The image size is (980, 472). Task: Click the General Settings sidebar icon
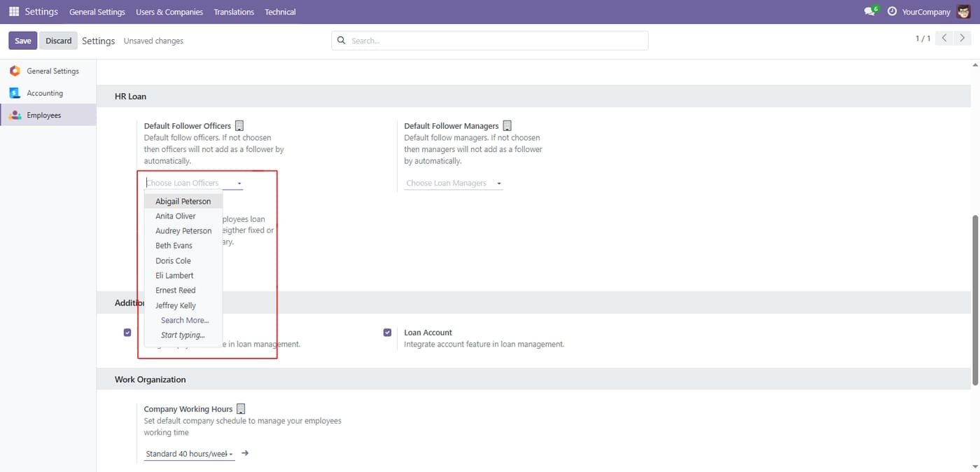coord(15,71)
